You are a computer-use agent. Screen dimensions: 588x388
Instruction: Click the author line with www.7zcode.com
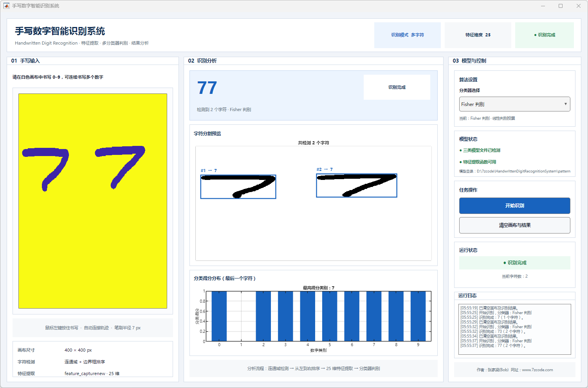[514, 370]
